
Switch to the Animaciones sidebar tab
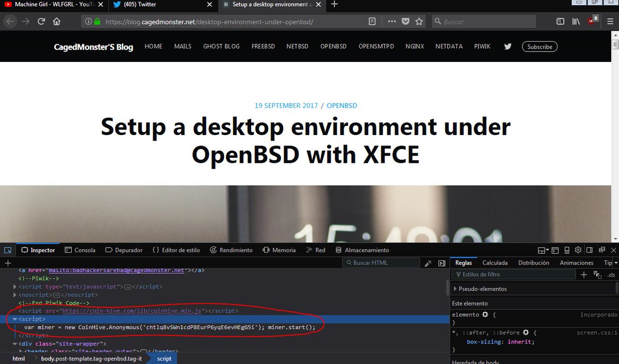(x=577, y=263)
